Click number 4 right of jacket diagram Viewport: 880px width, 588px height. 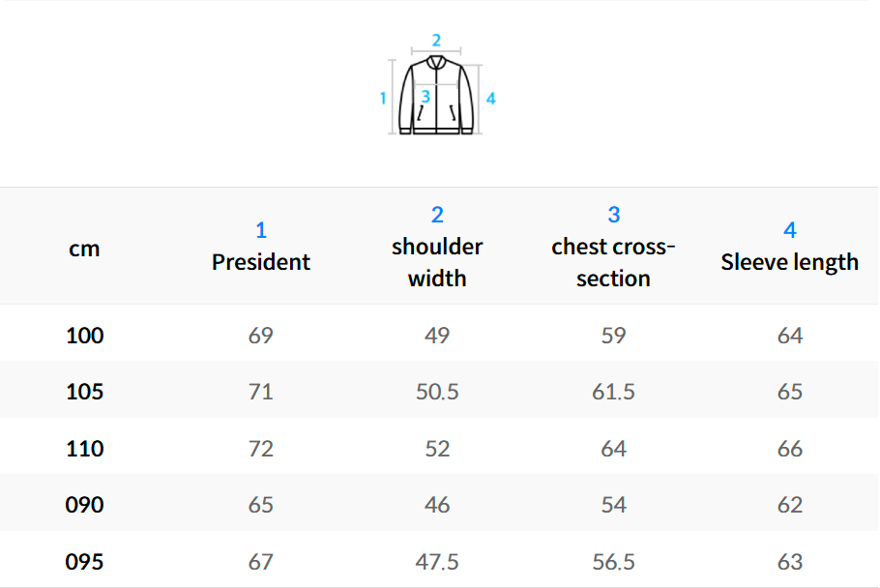pyautogui.click(x=491, y=99)
